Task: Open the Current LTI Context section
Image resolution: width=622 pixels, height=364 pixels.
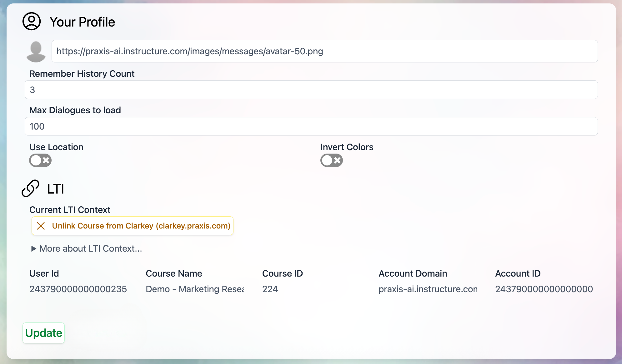Action: 70,209
